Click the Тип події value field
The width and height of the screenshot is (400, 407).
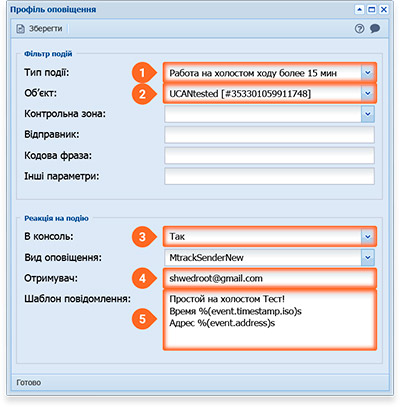(x=263, y=73)
